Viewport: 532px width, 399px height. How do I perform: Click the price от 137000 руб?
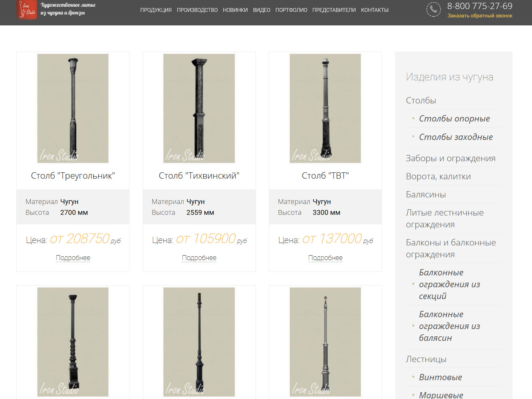click(x=338, y=239)
